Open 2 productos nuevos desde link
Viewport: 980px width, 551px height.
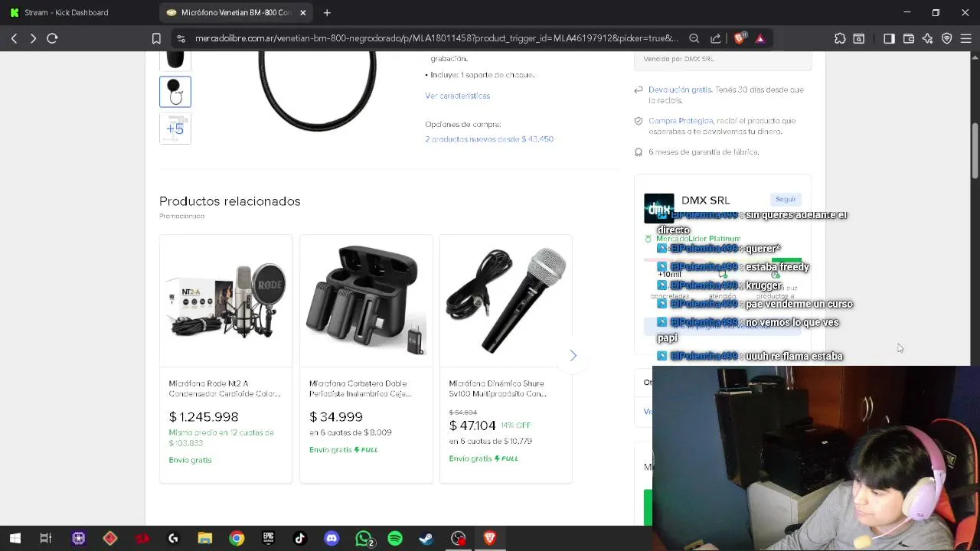489,139
